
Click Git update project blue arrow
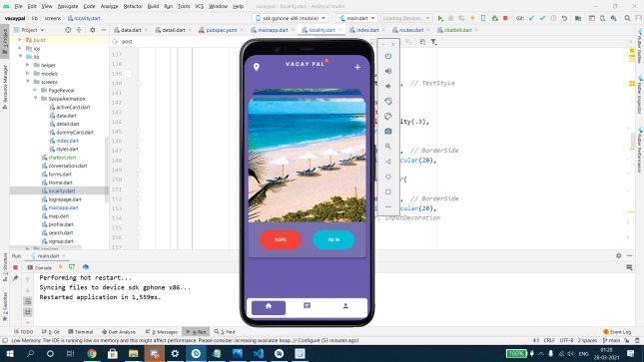click(531, 19)
